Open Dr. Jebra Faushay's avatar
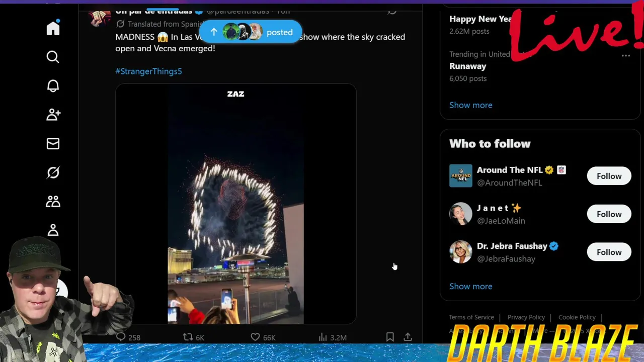Image resolution: width=644 pixels, height=362 pixels. (x=461, y=252)
